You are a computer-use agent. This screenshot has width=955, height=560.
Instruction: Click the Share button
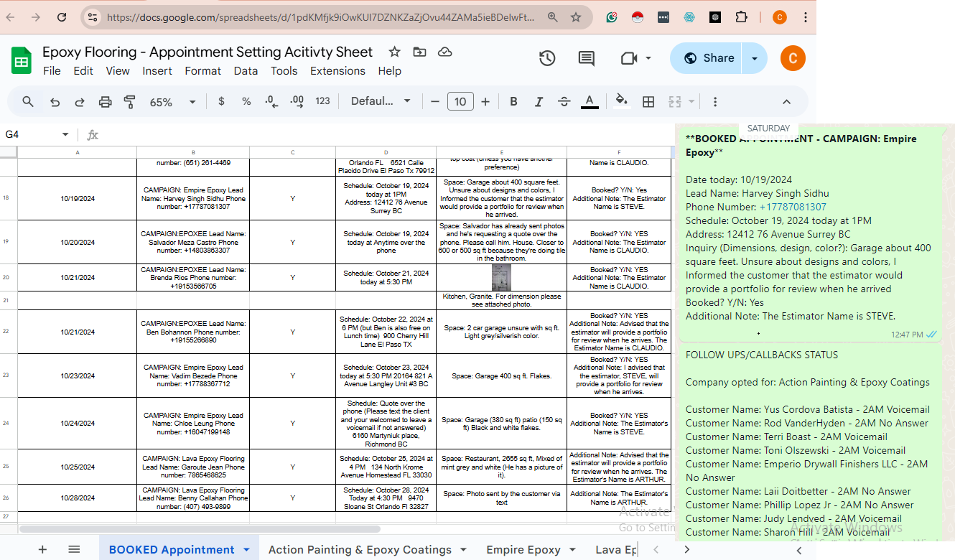click(x=708, y=58)
